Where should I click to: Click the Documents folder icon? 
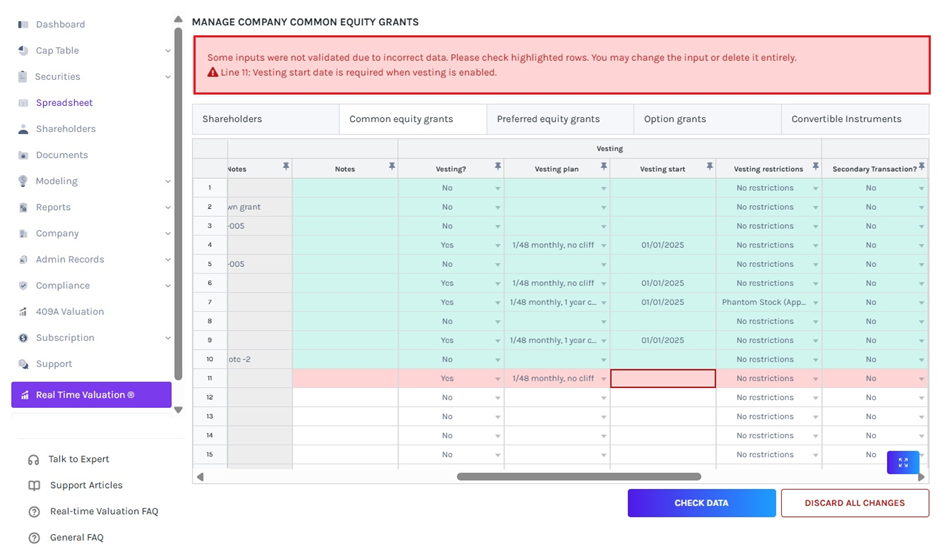23,155
